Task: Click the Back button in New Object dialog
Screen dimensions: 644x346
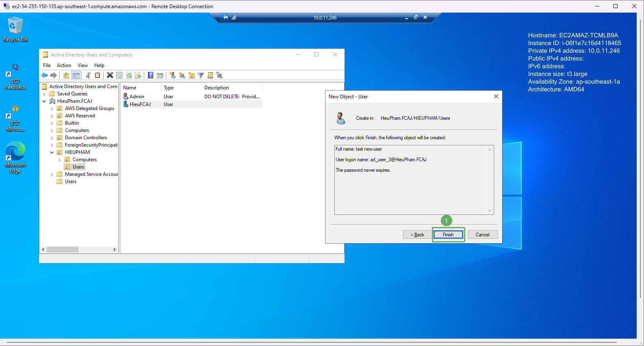Action: 417,235
